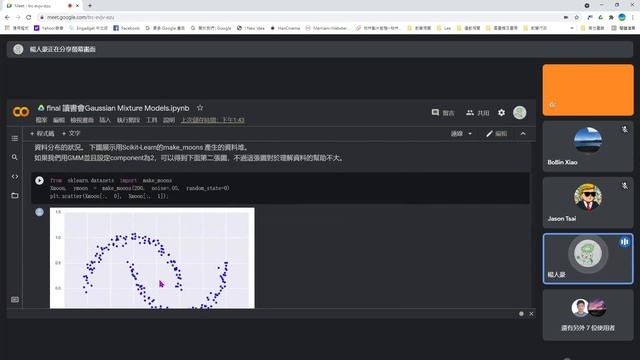
Task: Select Jason Tsai participant tile
Action: pos(588,202)
